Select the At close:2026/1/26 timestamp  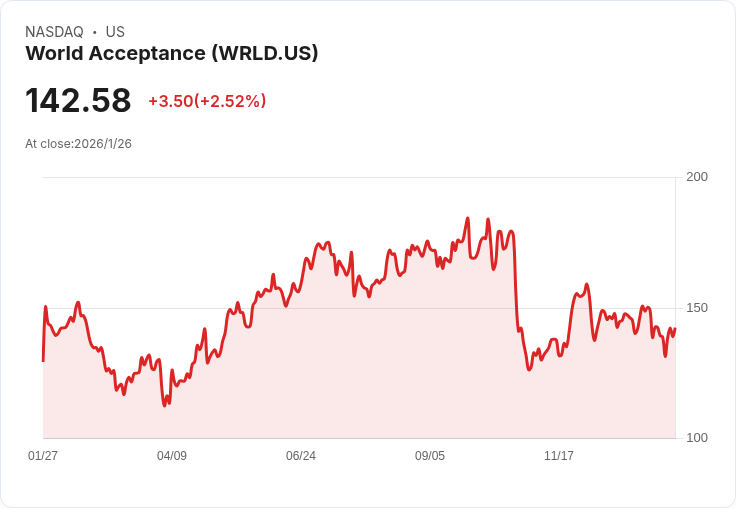pyautogui.click(x=78, y=144)
